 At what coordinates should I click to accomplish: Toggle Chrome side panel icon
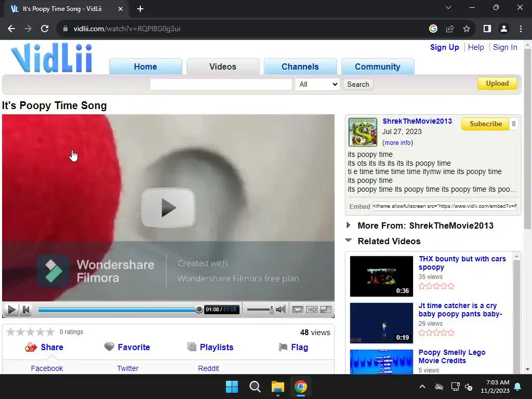tap(487, 29)
